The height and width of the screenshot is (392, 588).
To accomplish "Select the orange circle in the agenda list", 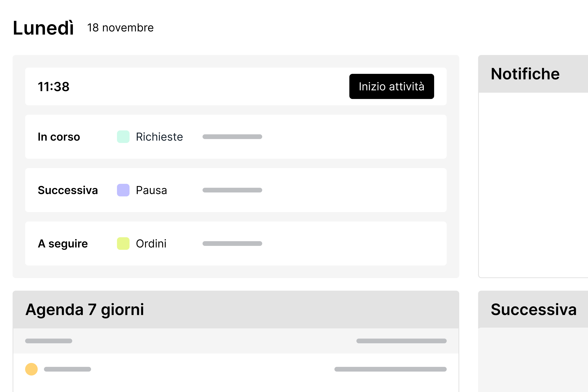I will click(31, 369).
